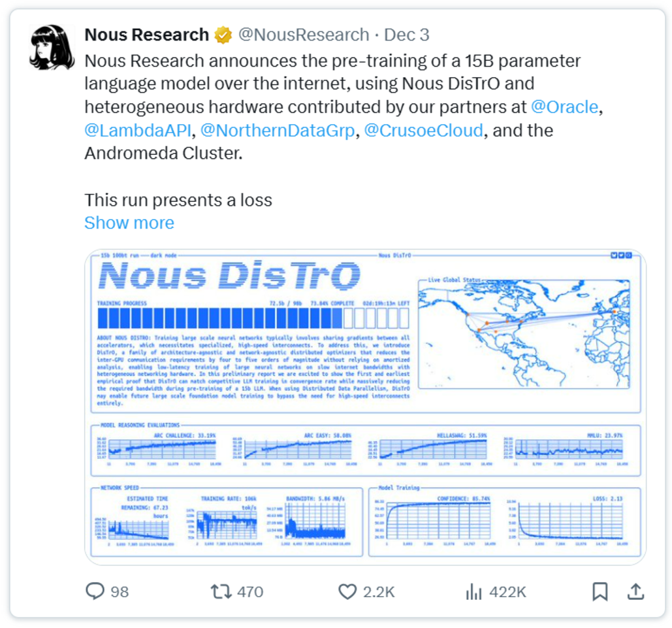
Task: Click the Nous Research display name
Action: pos(146,35)
